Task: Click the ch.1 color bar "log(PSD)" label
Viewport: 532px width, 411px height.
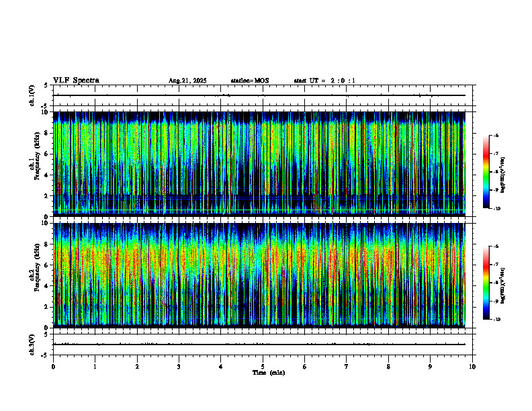Action: (503, 175)
